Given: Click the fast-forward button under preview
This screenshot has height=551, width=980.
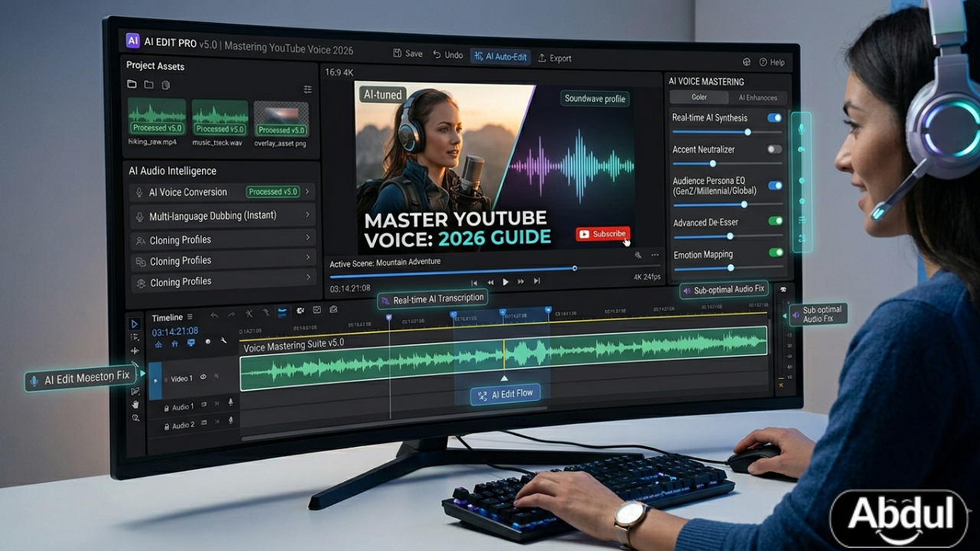Looking at the screenshot, I should (521, 282).
